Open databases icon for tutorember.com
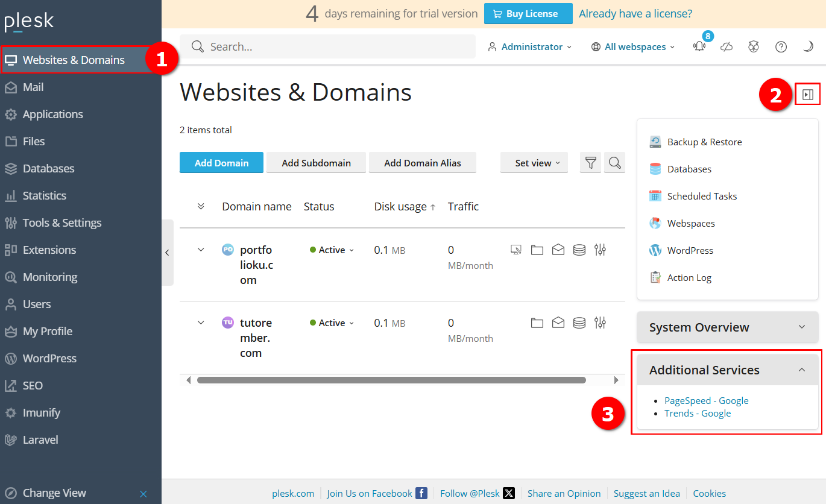This screenshot has width=826, height=504. point(579,323)
